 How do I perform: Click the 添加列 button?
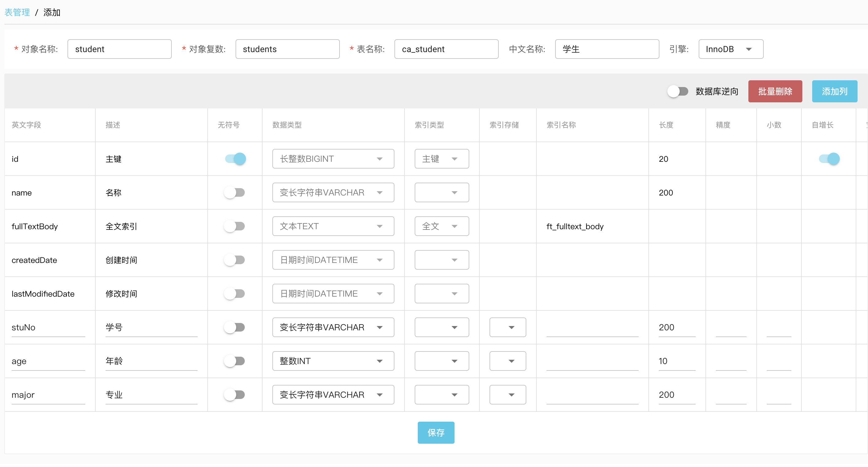point(834,91)
